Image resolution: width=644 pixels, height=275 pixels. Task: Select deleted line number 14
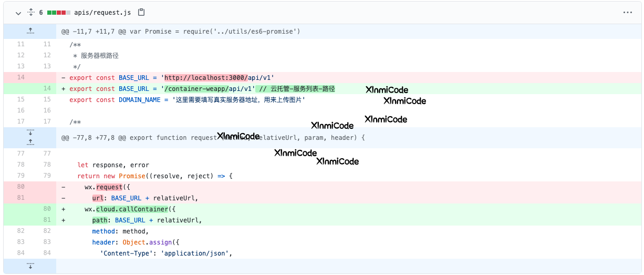20,77
